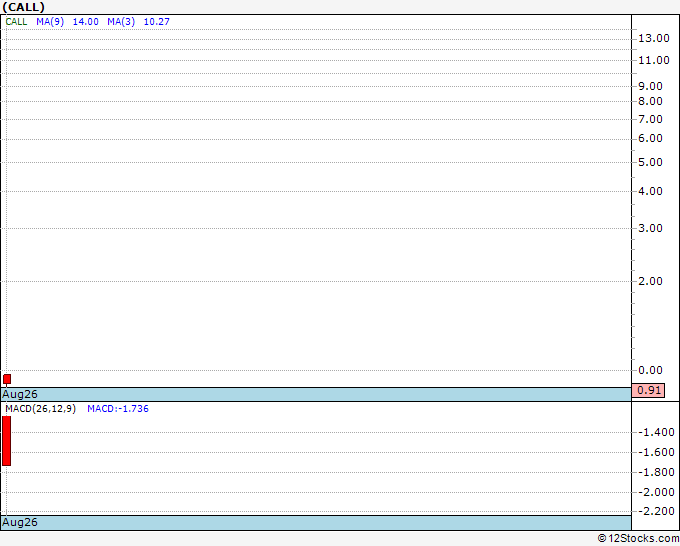Click the MA(3) legend label
The height and width of the screenshot is (546, 680).
click(121, 22)
